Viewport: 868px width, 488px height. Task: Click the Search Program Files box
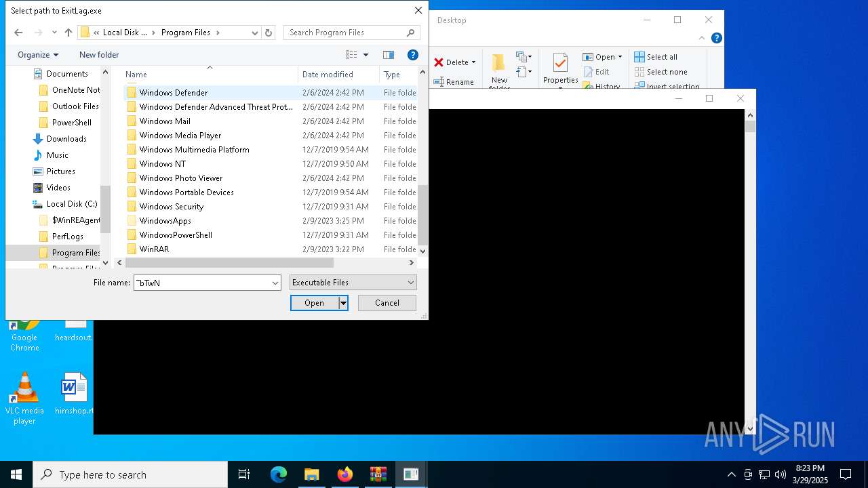tap(351, 33)
